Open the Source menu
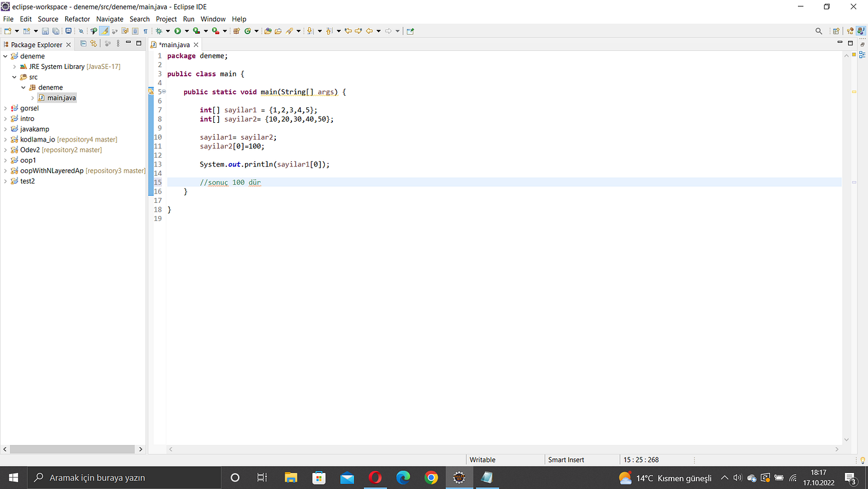868x489 pixels. [48, 19]
